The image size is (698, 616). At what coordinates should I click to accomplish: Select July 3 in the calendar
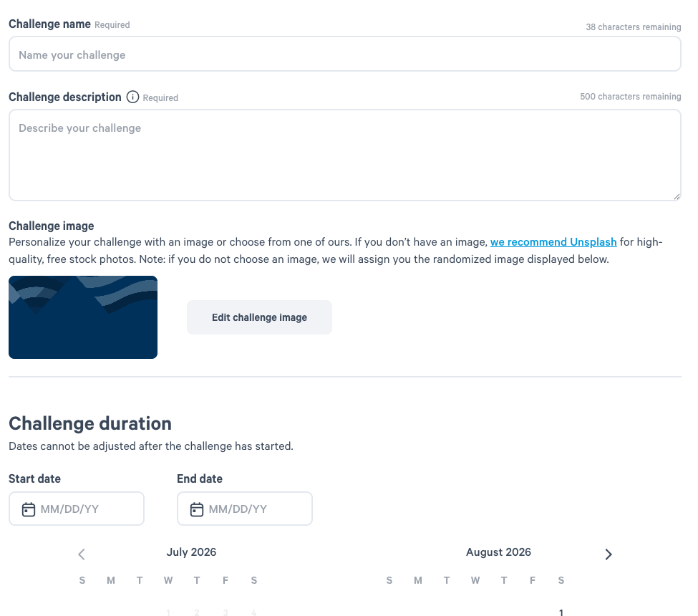(226, 612)
